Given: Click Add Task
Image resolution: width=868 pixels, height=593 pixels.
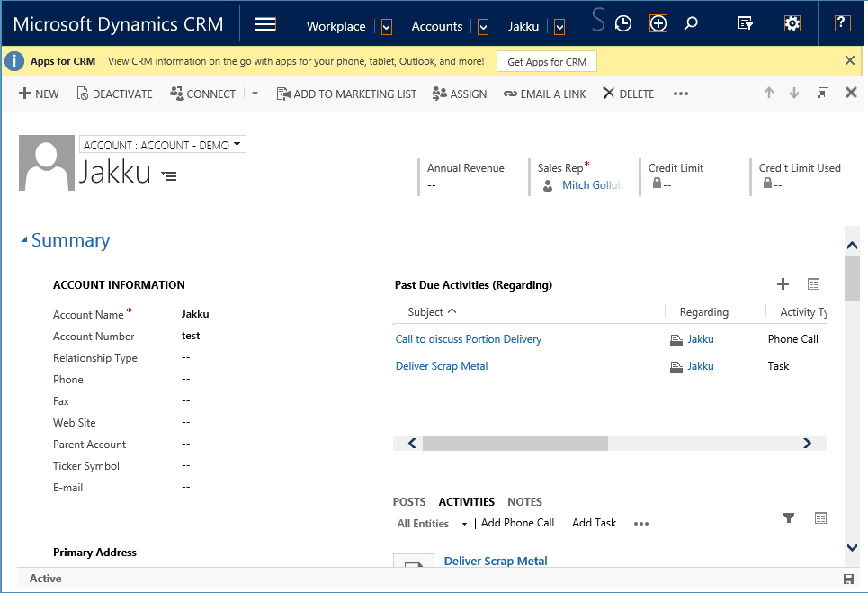Looking at the screenshot, I should coord(594,523).
